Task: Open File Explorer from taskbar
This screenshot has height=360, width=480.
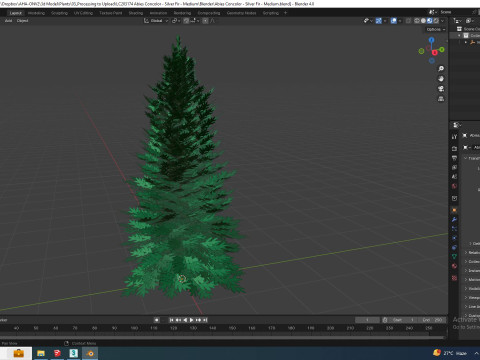Action: [41, 353]
